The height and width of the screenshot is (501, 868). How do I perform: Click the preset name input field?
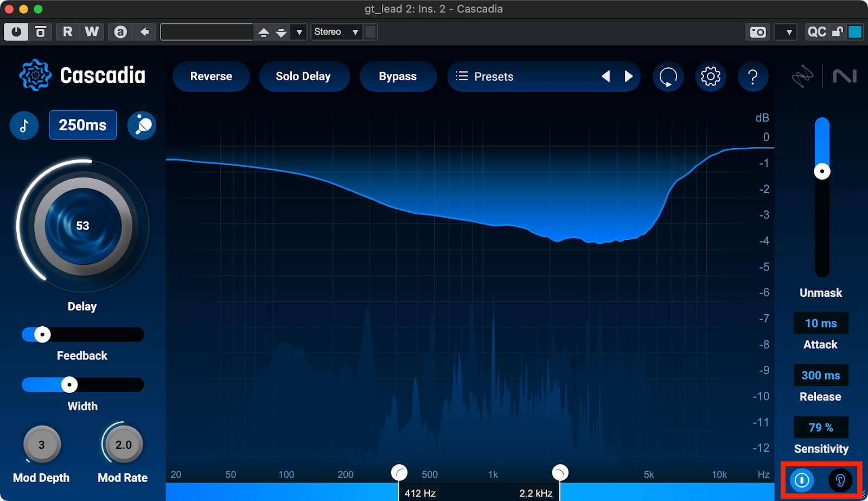207,32
